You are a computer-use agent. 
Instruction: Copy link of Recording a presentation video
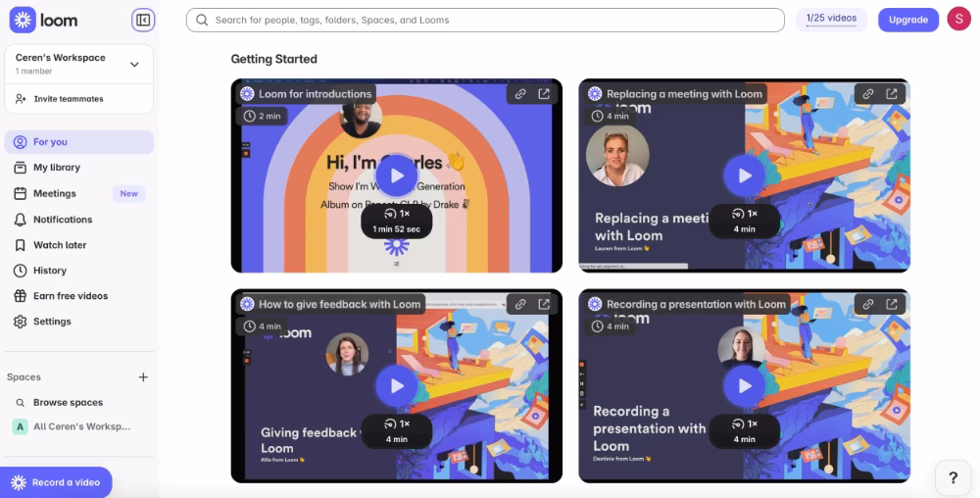867,304
